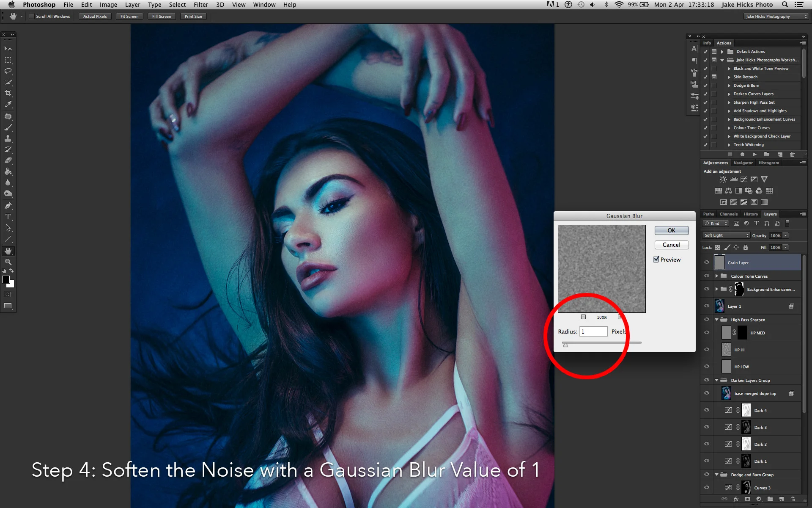Add a Color Balance adjustment
812x508 pixels.
click(728, 191)
